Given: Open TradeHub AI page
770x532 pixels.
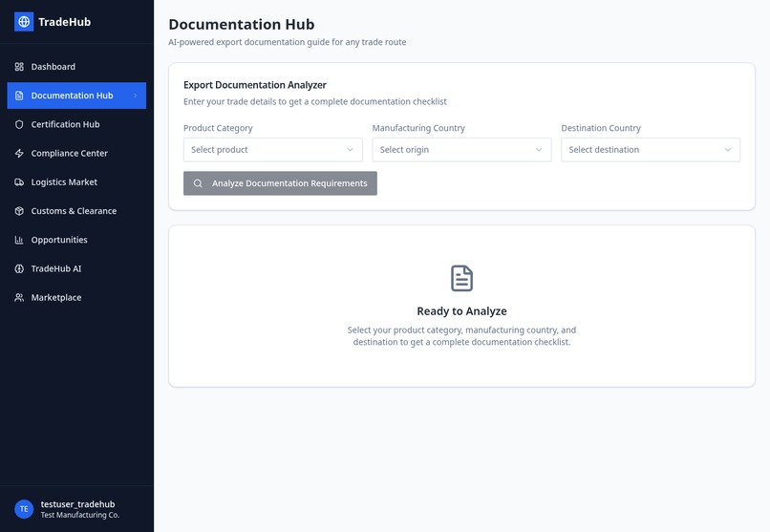Looking at the screenshot, I should [x=76, y=269].
